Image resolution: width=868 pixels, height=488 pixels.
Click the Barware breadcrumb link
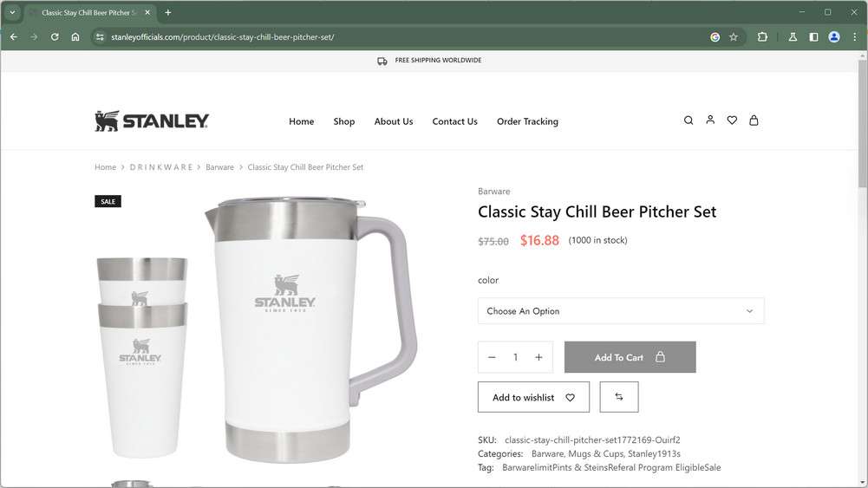tap(219, 167)
